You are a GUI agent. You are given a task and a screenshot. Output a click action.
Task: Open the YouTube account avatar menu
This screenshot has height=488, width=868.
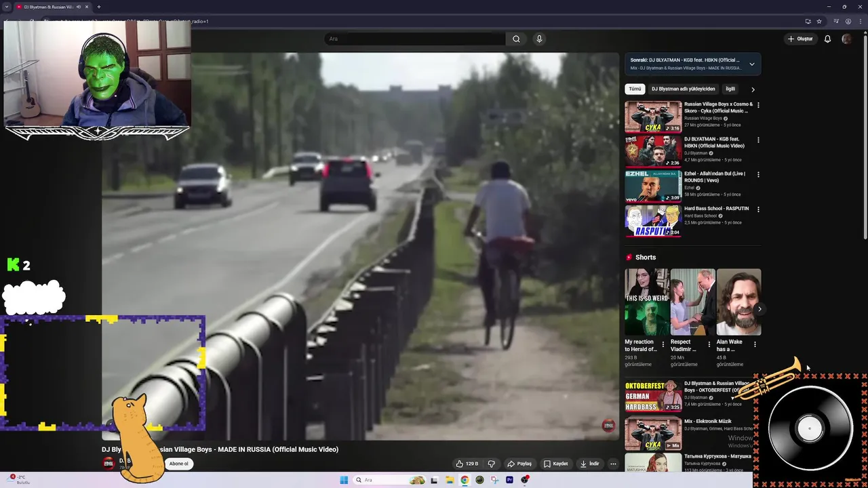coord(846,39)
